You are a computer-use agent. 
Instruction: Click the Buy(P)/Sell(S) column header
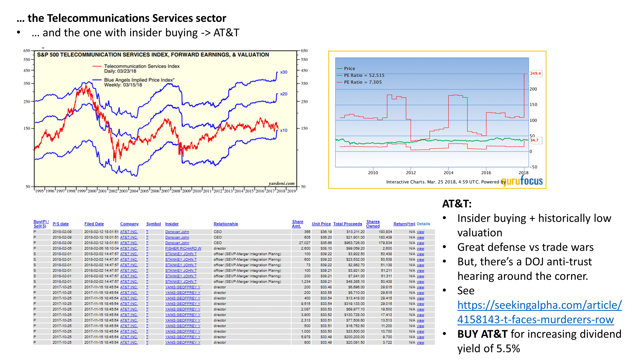[x=41, y=224]
